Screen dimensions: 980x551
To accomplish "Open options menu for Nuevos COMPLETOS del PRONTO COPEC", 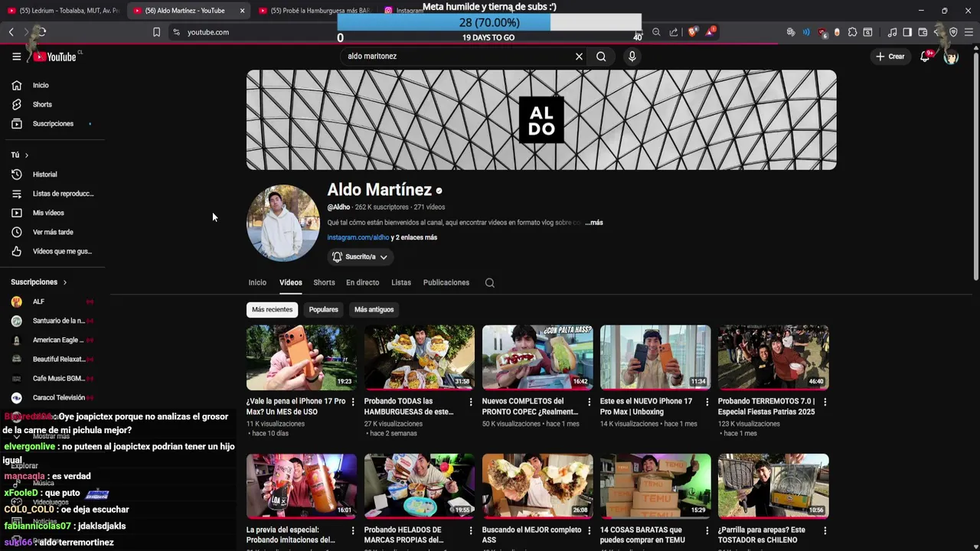I will [589, 402].
